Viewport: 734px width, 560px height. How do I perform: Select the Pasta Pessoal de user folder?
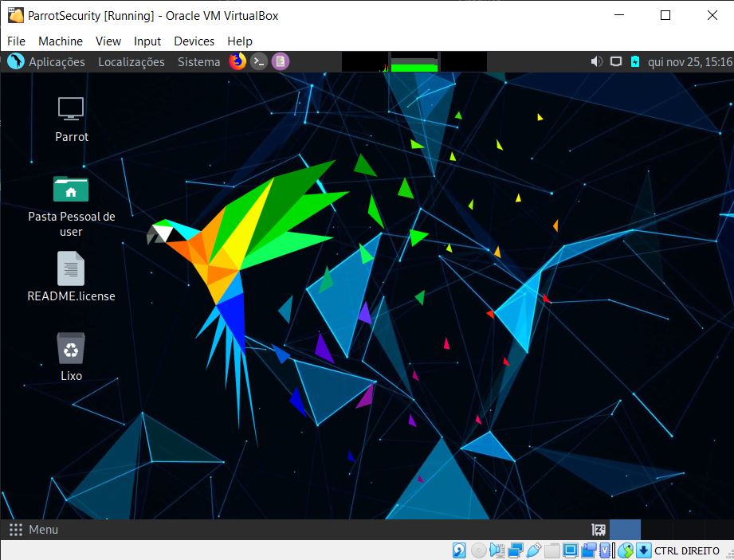tap(71, 207)
